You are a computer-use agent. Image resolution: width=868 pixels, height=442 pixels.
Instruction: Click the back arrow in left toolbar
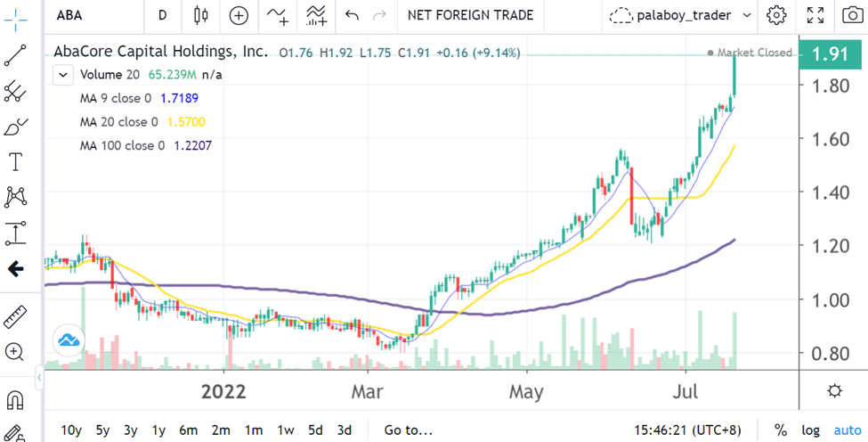point(15,270)
